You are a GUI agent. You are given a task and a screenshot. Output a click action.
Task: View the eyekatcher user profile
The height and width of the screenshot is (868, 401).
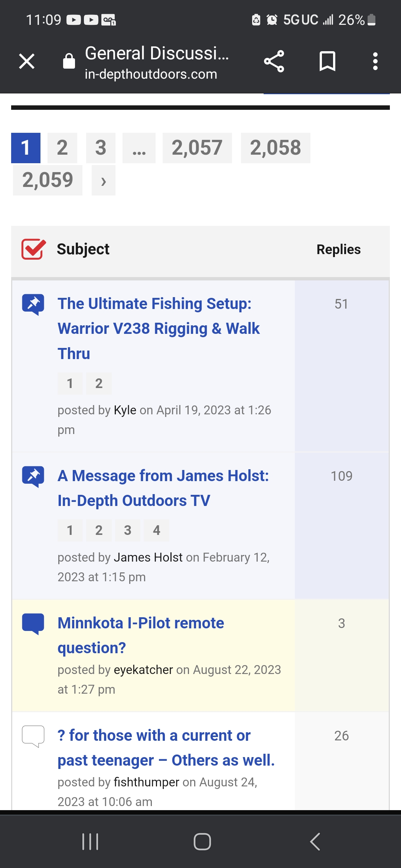tap(143, 670)
